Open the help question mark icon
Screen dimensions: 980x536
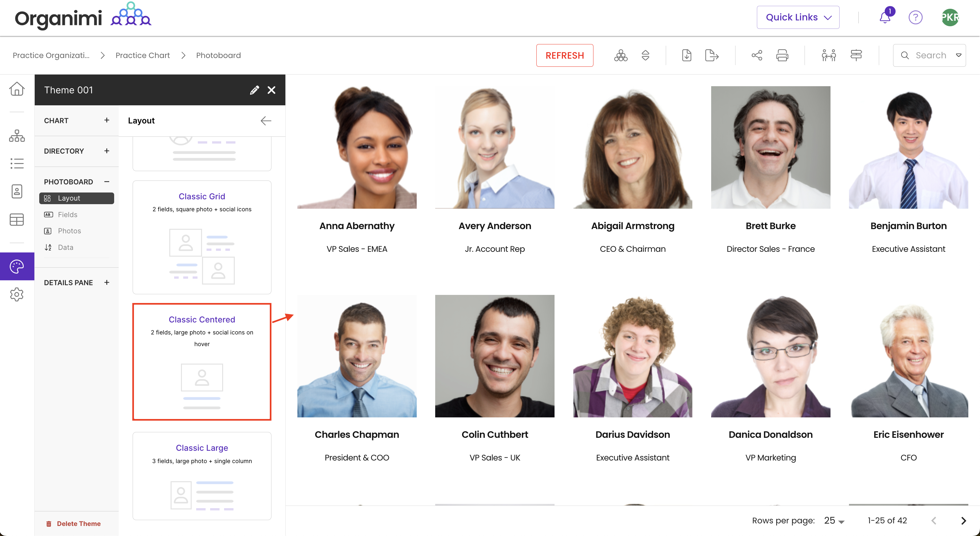[915, 17]
